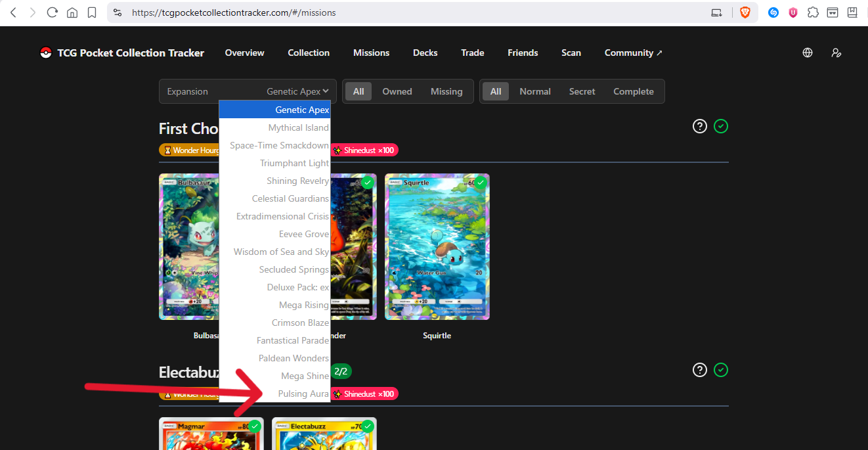Open the Missions tab
Image resolution: width=868 pixels, height=450 pixels.
coord(371,53)
